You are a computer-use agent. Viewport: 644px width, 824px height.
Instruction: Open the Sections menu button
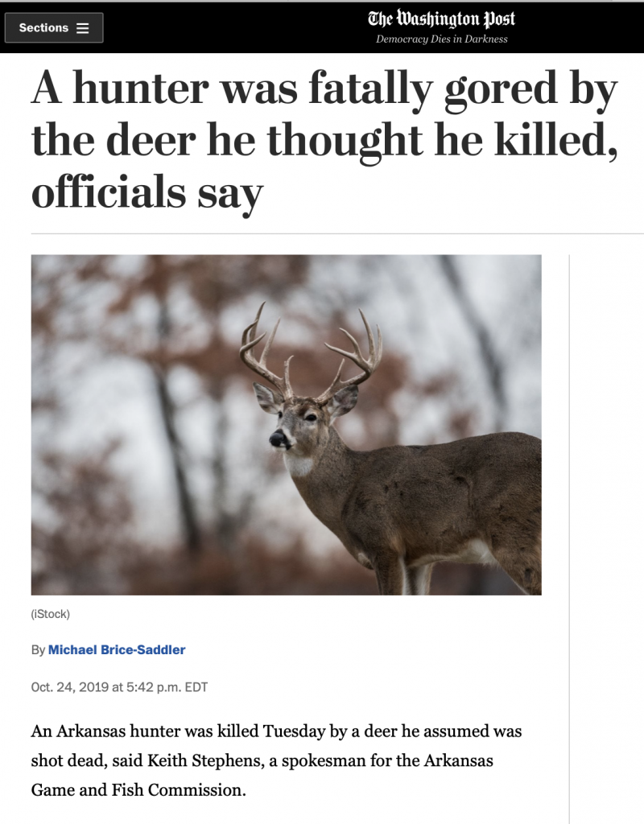[54, 28]
